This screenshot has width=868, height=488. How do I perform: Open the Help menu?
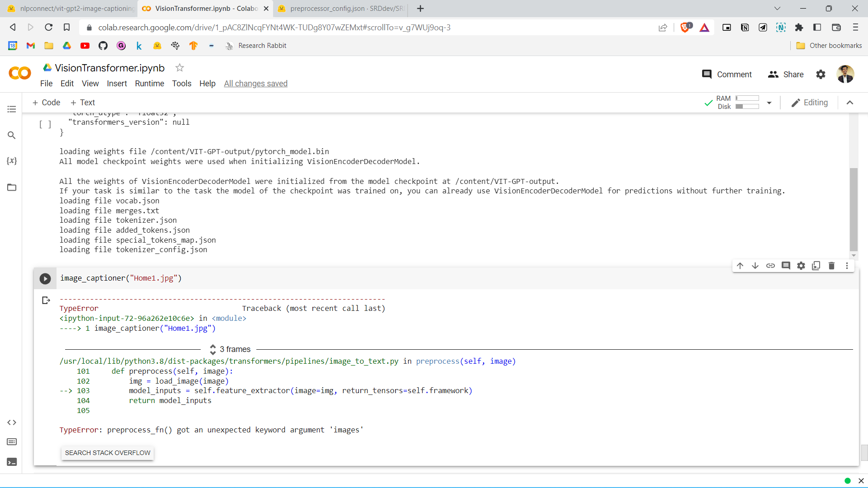coord(208,84)
